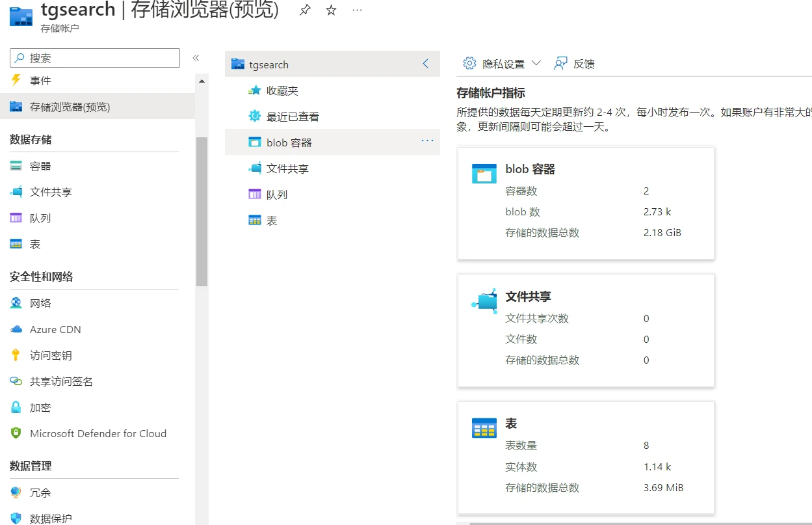
Task: Pin the tgsearch page with pin icon
Action: pos(305,10)
